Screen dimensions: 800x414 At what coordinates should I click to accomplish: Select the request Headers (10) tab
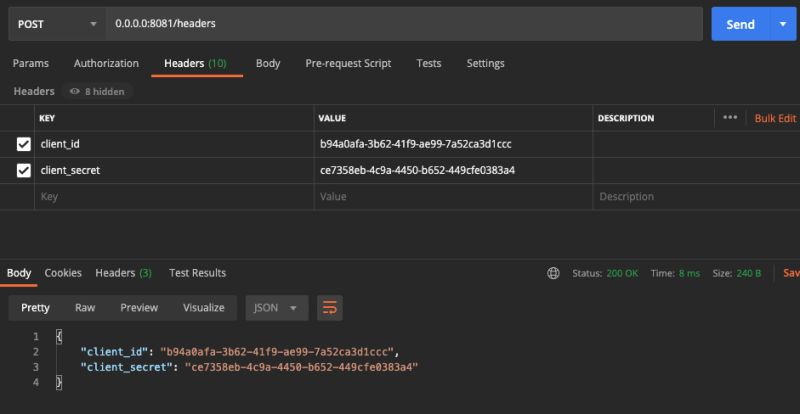195,63
